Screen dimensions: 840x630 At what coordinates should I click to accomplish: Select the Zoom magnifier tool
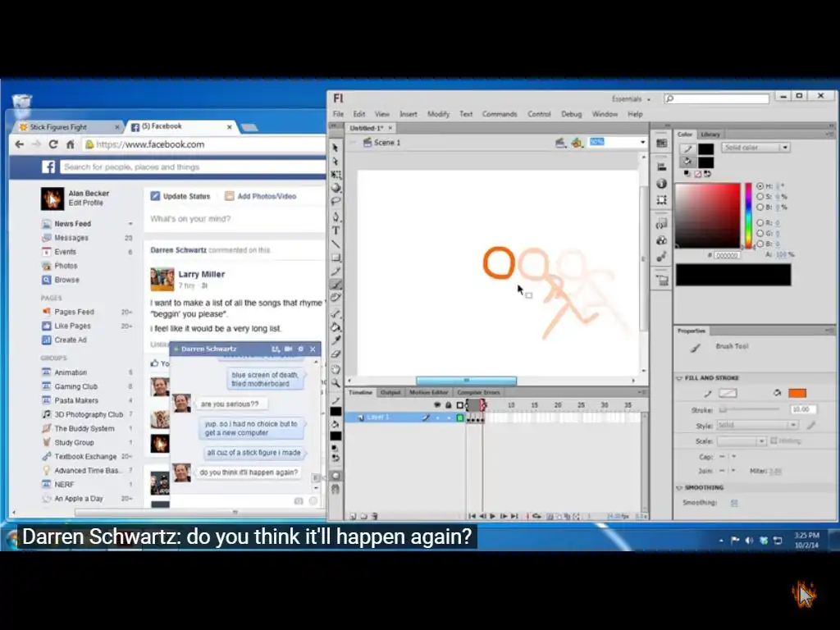(336, 383)
